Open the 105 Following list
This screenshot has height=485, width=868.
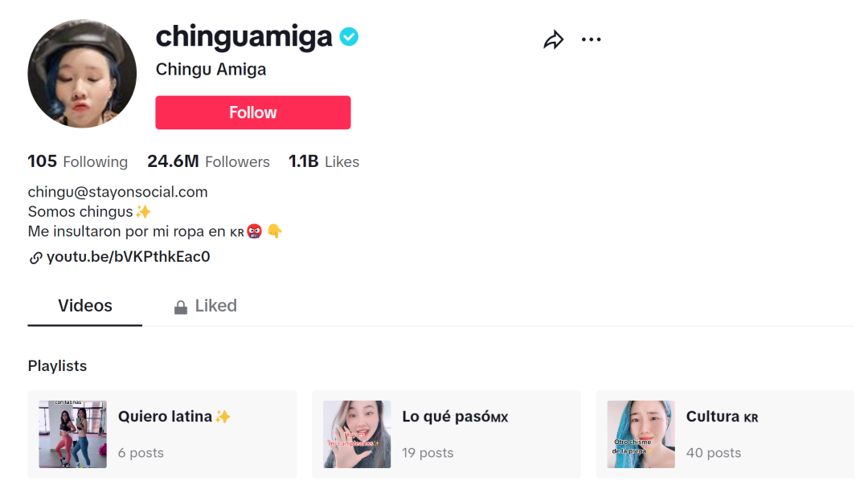78,161
